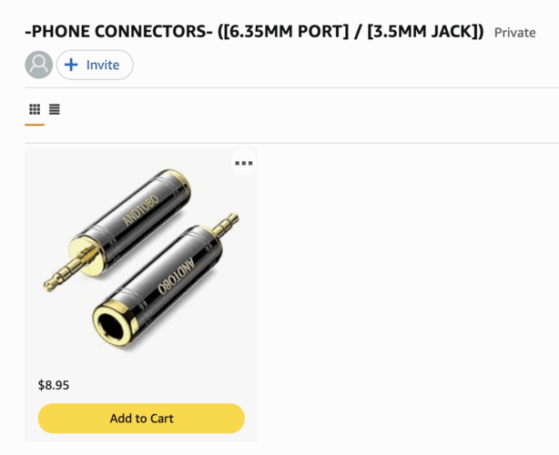Click the yellow Add to Cart label text
Image resolution: width=559 pixels, height=455 pixels.
(x=142, y=418)
